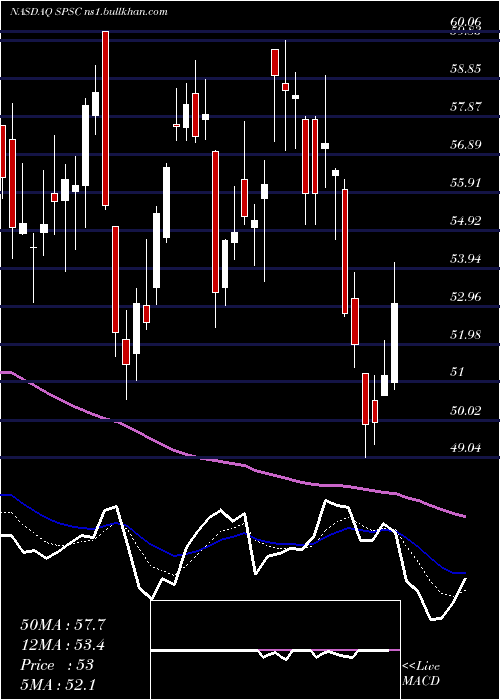Click the 50MA : 57.7 readout
This screenshot has width=500, height=700.
tap(63, 625)
